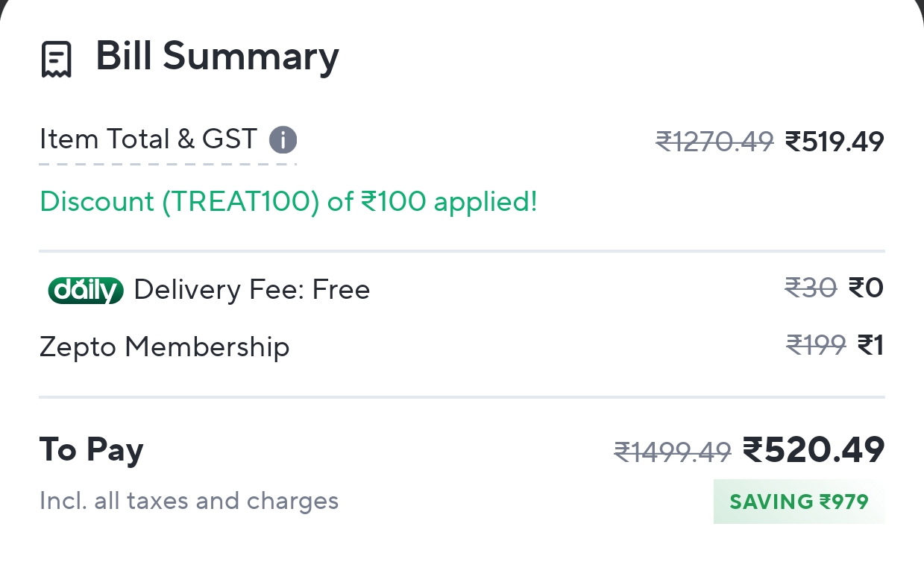924x585 pixels.
Task: Click the struck-through ₹1270.49 original item total
Action: point(714,141)
